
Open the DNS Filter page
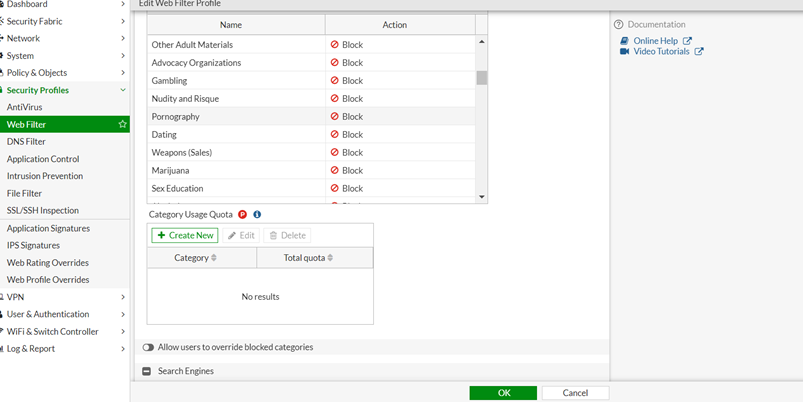tap(26, 142)
